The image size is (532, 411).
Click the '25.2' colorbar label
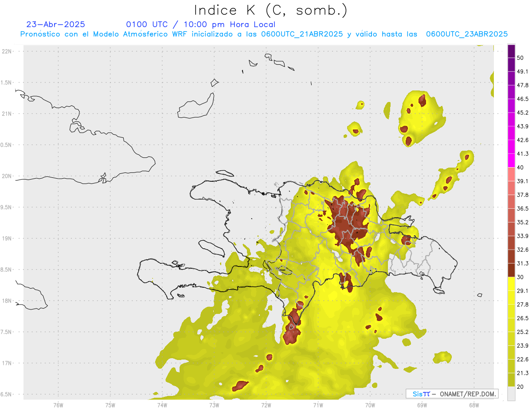523,332
